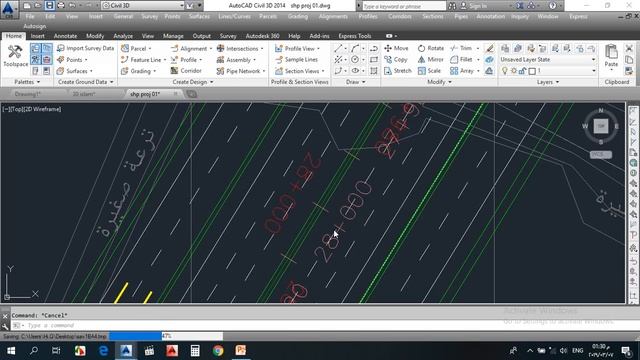Toggle layer lock icon
The width and height of the screenshot is (640, 360).
522,71
